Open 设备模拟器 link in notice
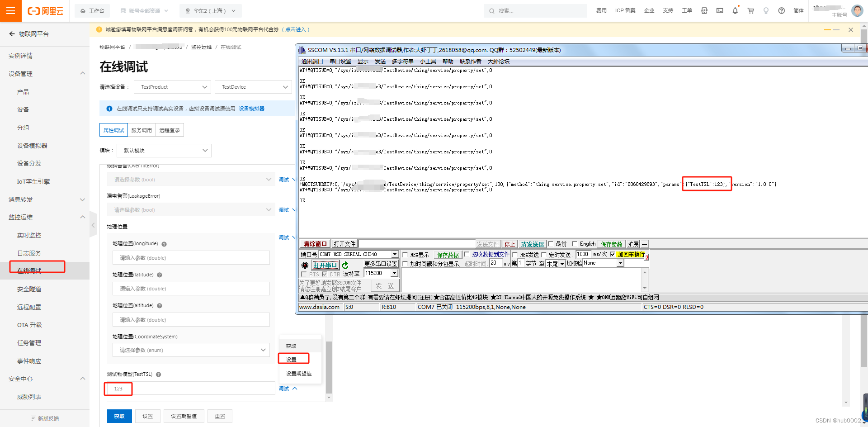 pos(251,109)
